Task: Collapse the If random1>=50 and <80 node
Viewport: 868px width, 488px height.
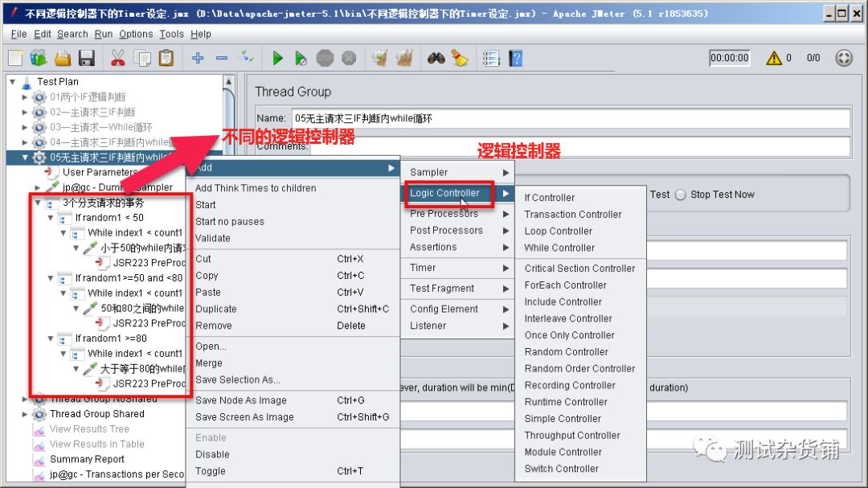Action: (x=51, y=278)
